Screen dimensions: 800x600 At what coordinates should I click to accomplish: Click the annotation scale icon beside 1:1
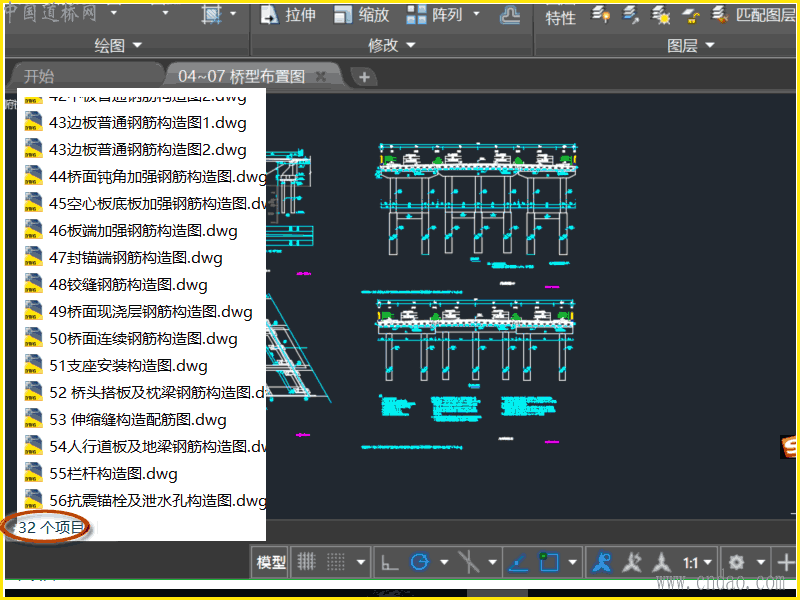[662, 562]
